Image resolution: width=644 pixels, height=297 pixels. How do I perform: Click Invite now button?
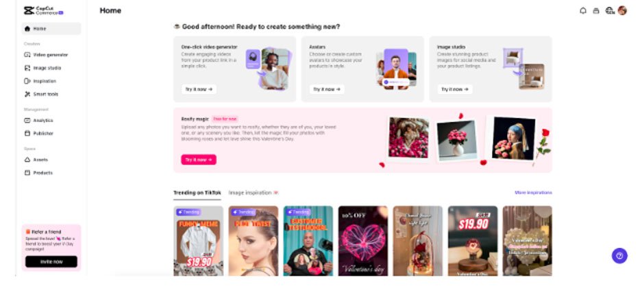(51, 261)
